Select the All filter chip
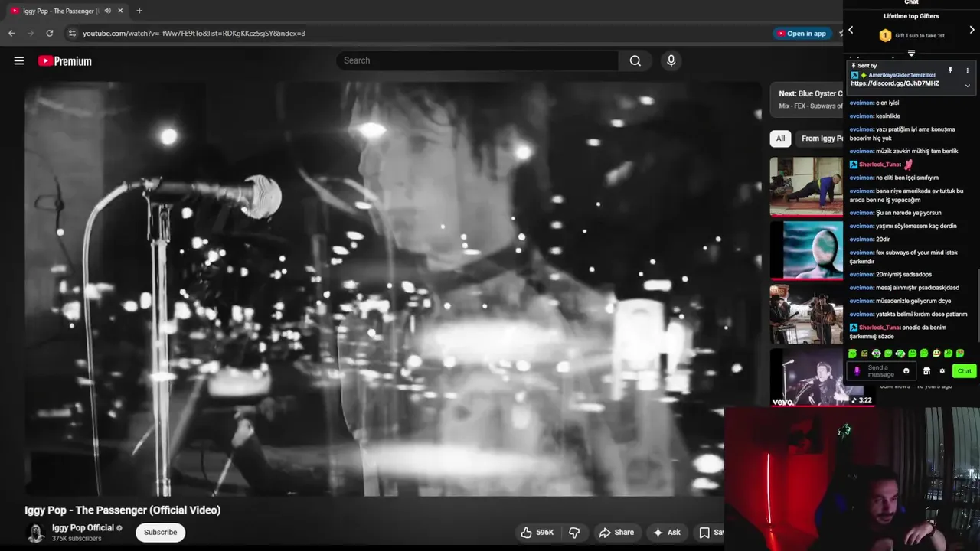This screenshot has height=551, width=980. pos(780,139)
